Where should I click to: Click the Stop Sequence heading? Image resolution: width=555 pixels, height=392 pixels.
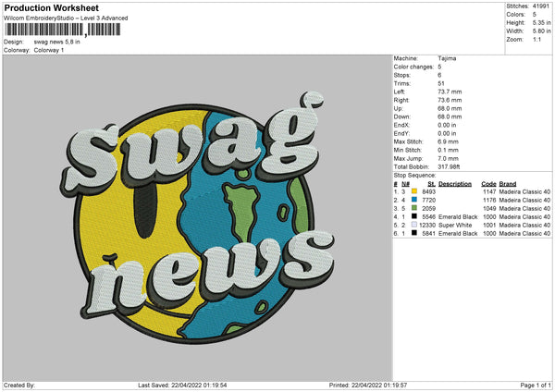click(x=413, y=174)
